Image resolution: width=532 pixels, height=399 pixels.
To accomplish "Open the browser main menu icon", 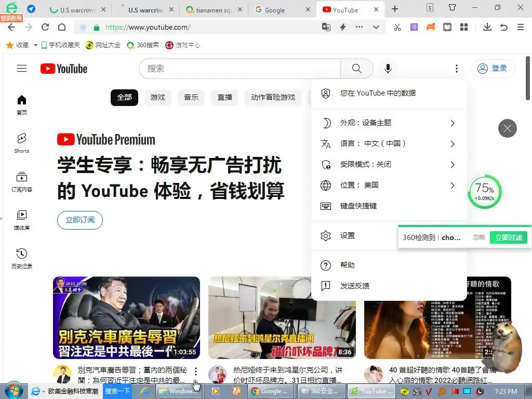I will point(521,27).
